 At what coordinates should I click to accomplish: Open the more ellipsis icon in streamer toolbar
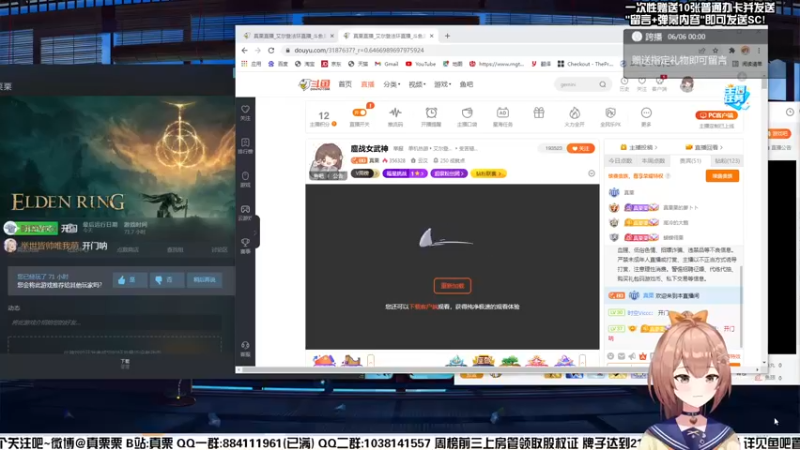[646, 113]
